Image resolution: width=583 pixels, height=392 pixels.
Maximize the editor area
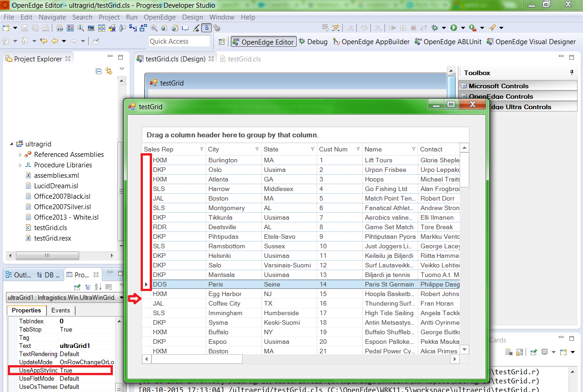click(x=572, y=57)
